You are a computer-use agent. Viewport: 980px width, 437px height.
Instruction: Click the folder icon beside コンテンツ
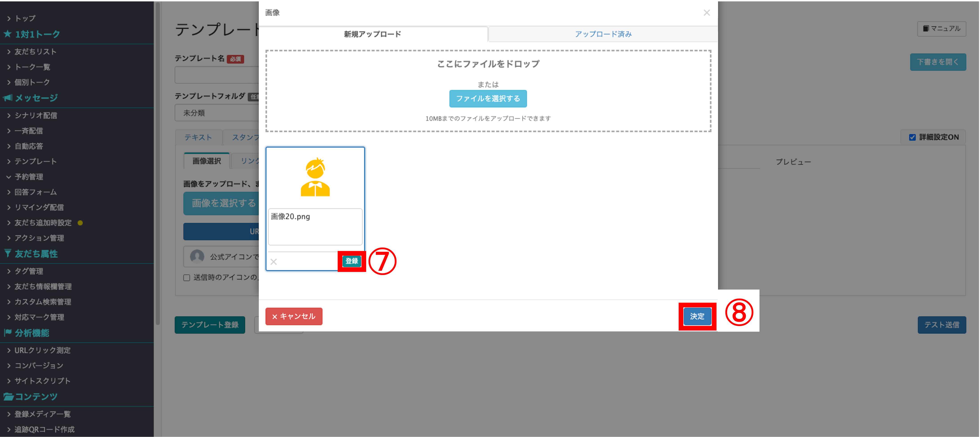(8, 396)
